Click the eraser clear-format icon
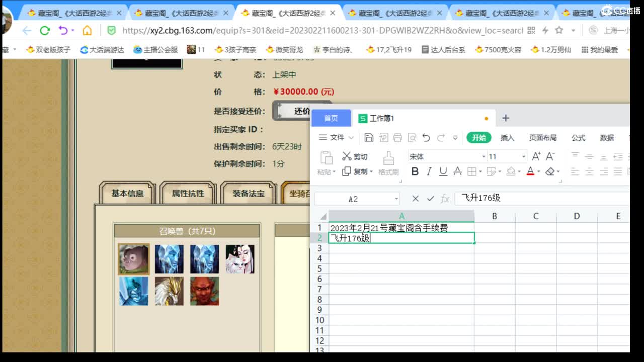Screen dimensions: 644x362 pyautogui.click(x=549, y=171)
